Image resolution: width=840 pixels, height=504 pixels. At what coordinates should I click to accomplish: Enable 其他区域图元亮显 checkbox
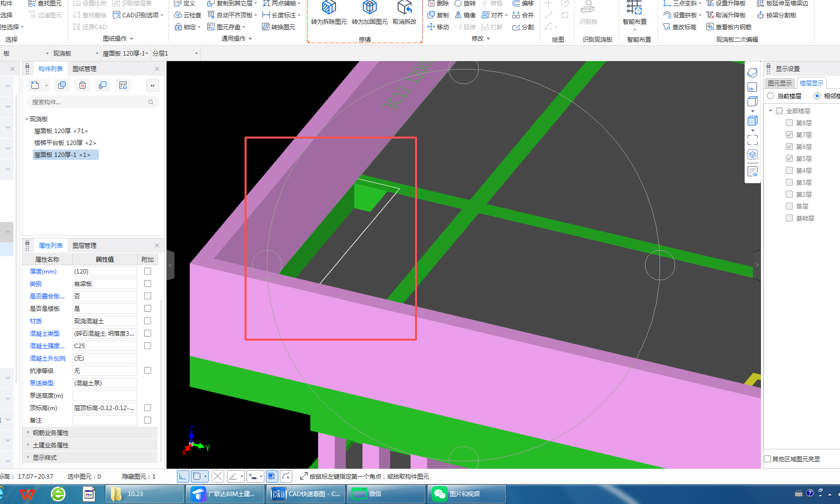pos(767,459)
